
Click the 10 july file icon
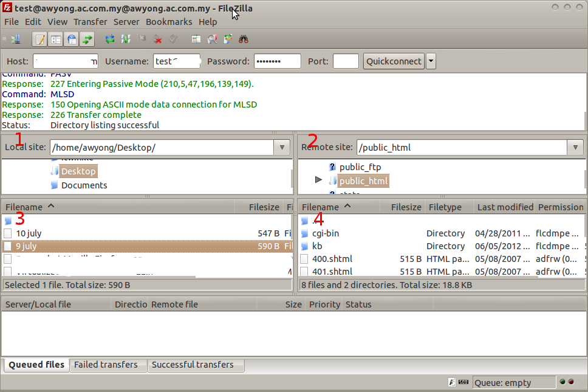click(x=7, y=233)
